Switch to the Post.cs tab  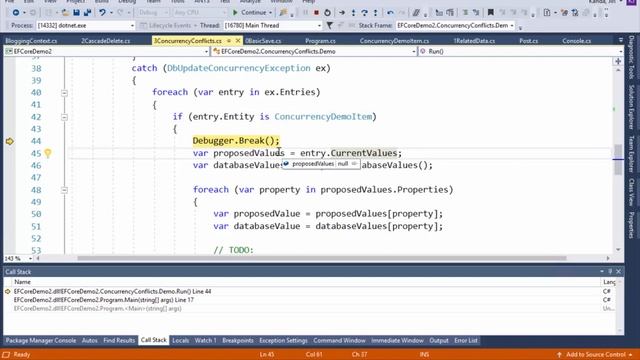(x=529, y=41)
